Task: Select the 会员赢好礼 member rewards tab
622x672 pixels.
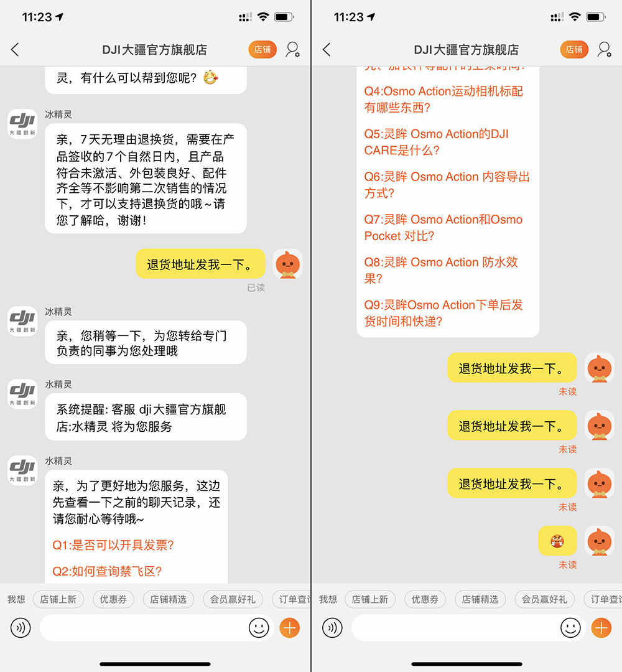Action: click(234, 599)
